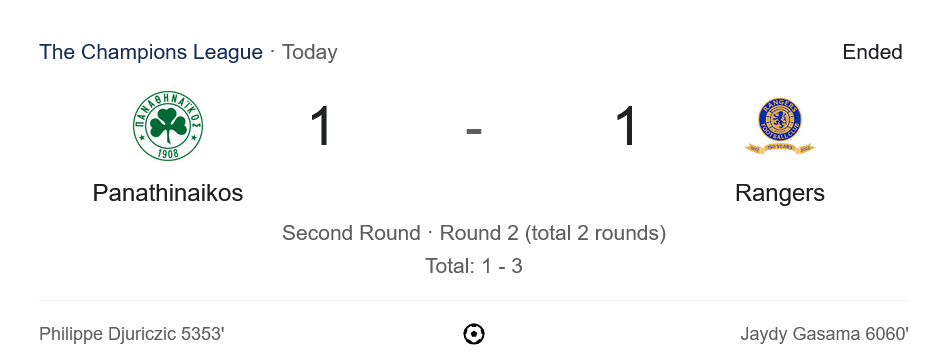The image size is (948, 364).
Task: Click the Today date label
Action: click(x=310, y=52)
